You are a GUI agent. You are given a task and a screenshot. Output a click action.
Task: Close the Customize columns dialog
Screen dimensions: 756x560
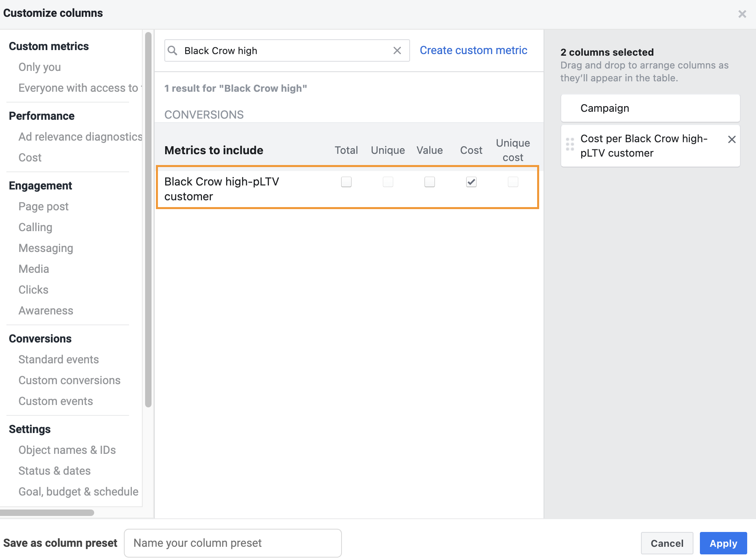(x=742, y=14)
